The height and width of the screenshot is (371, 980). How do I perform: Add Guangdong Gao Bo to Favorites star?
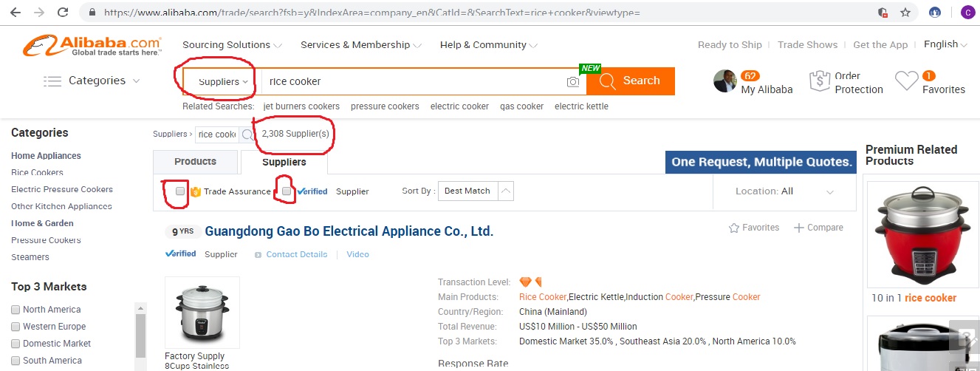[734, 228]
